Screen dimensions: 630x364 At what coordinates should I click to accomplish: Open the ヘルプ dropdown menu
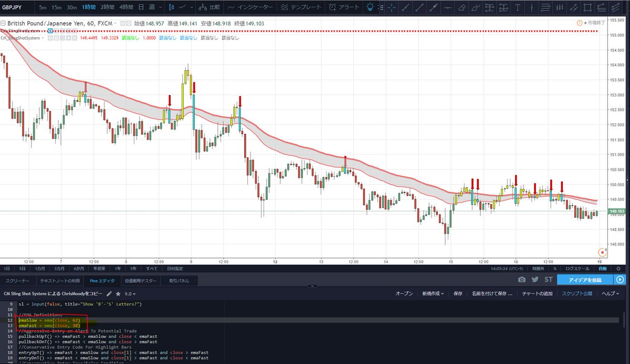(610, 294)
